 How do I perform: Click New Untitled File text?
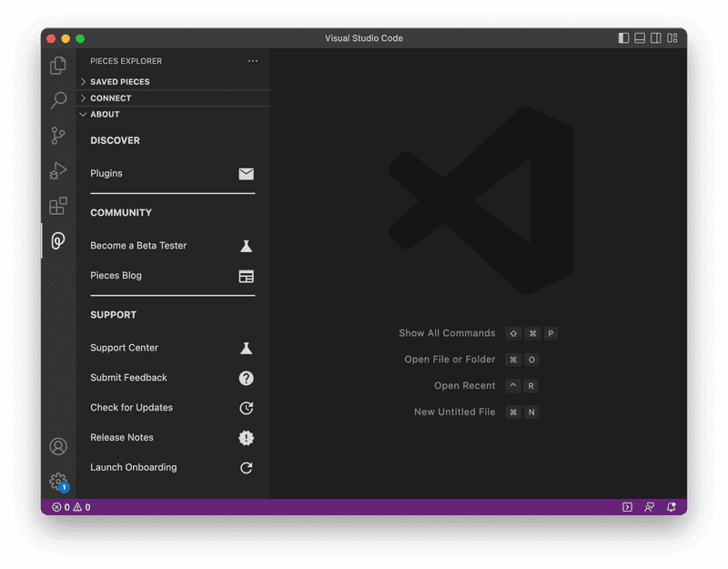[x=454, y=412]
